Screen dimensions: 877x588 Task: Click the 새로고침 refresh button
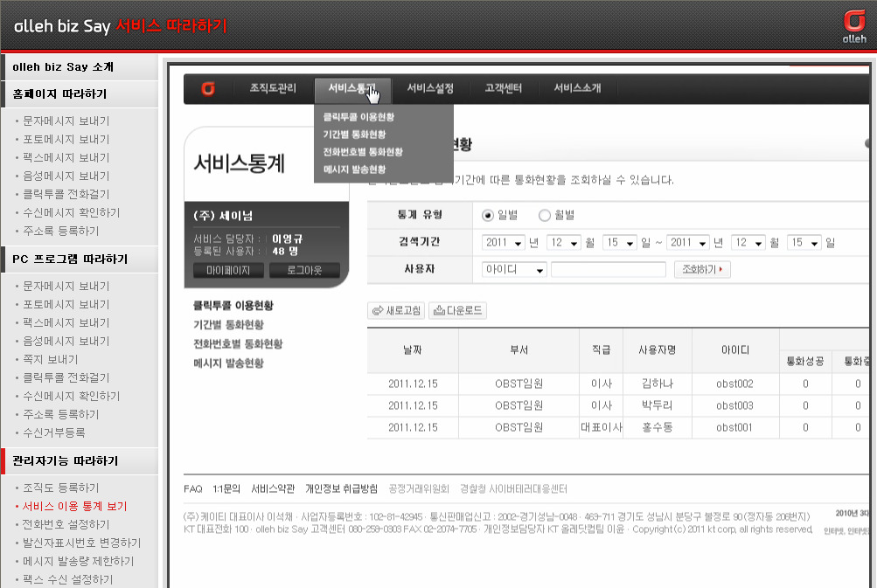click(x=396, y=311)
